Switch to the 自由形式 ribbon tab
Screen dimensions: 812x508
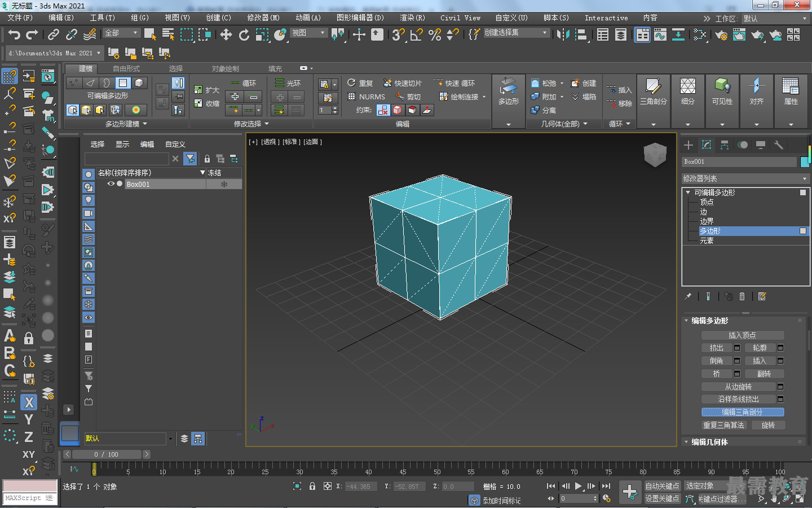(x=126, y=69)
